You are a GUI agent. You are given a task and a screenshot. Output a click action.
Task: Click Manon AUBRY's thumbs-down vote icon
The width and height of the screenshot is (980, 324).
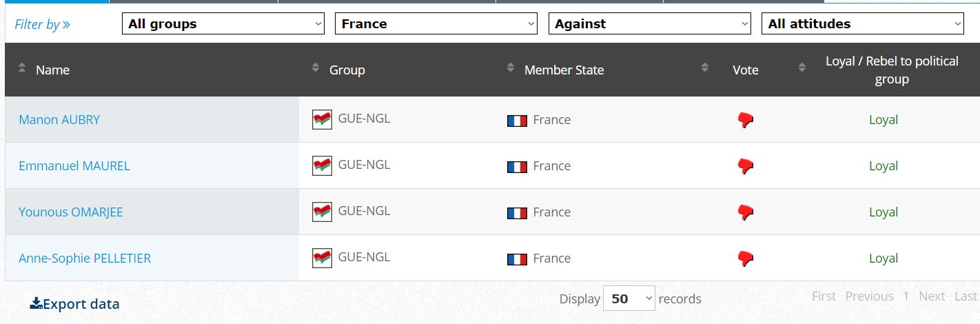click(x=745, y=120)
